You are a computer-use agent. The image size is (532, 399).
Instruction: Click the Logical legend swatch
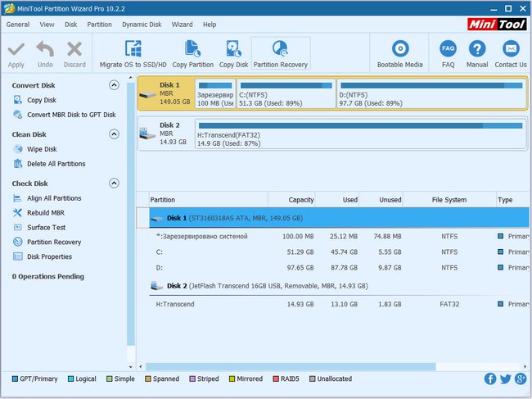pyautogui.click(x=70, y=379)
